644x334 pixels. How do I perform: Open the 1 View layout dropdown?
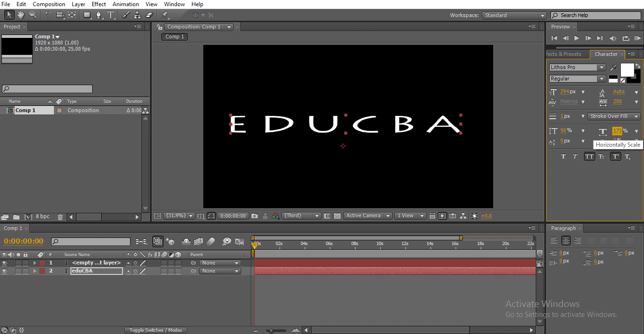[x=410, y=216]
